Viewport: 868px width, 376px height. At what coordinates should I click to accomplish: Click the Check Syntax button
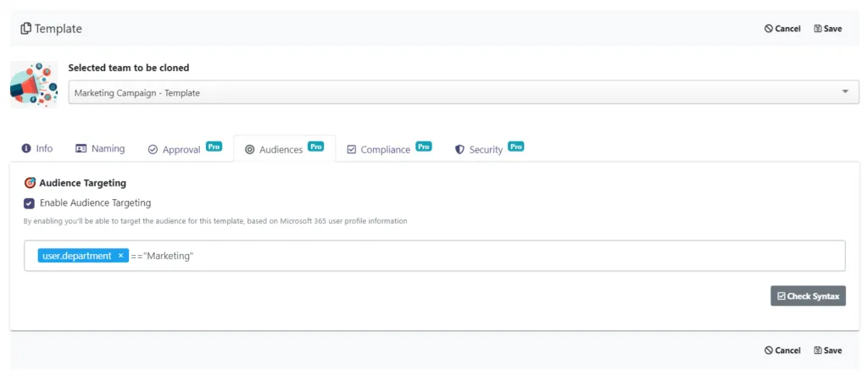click(808, 296)
